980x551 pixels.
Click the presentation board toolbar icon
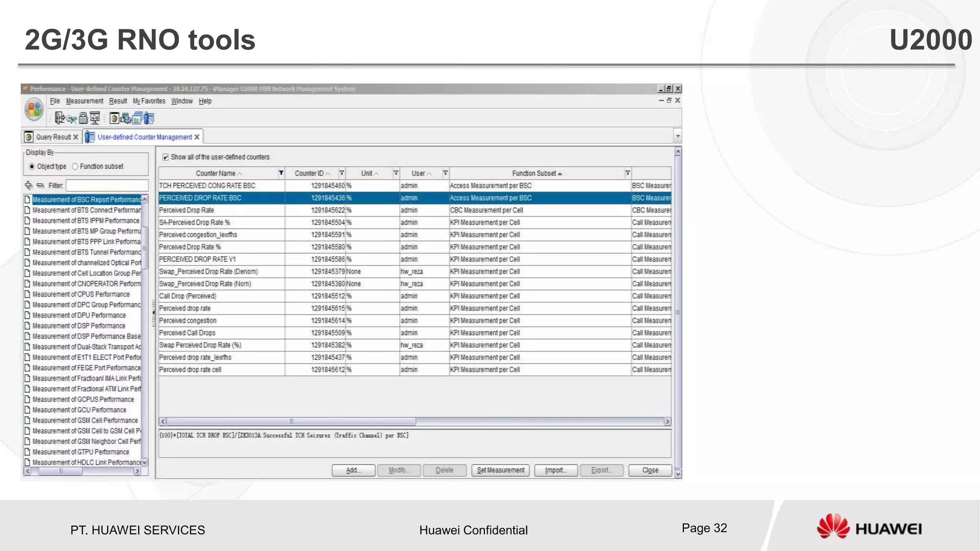[95, 118]
